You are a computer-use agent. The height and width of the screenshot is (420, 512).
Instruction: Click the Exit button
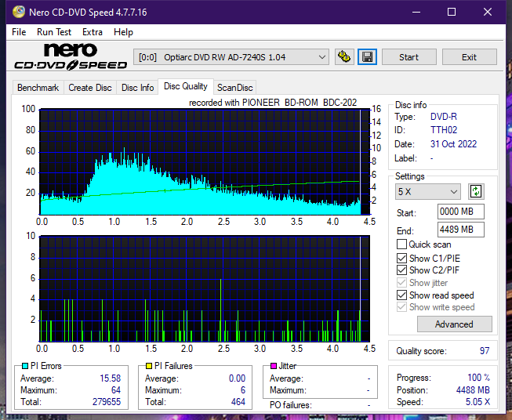coord(469,57)
